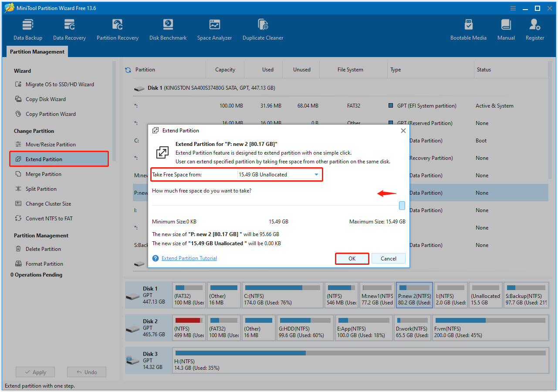The width and height of the screenshot is (558, 392).
Task: Select F:vm(NTFS) 200.0 GB block
Action: [x=490, y=328]
